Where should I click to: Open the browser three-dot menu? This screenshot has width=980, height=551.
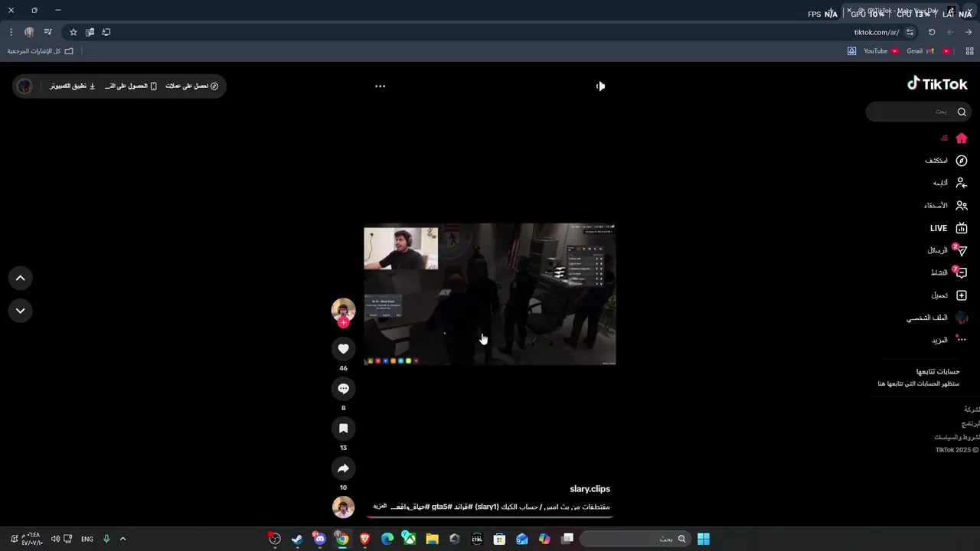click(11, 32)
